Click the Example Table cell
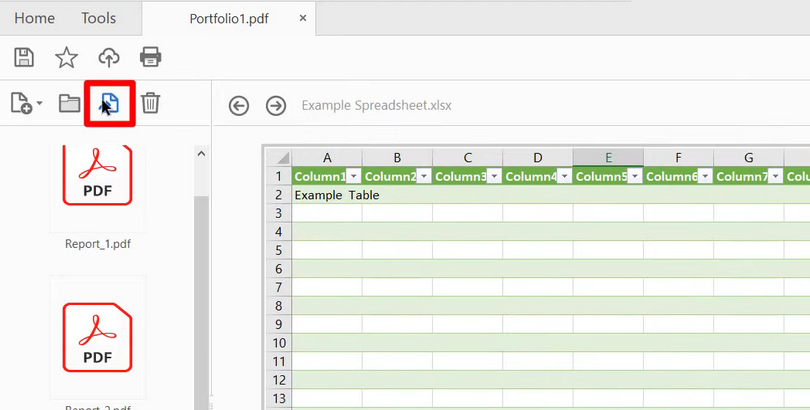 click(x=337, y=195)
